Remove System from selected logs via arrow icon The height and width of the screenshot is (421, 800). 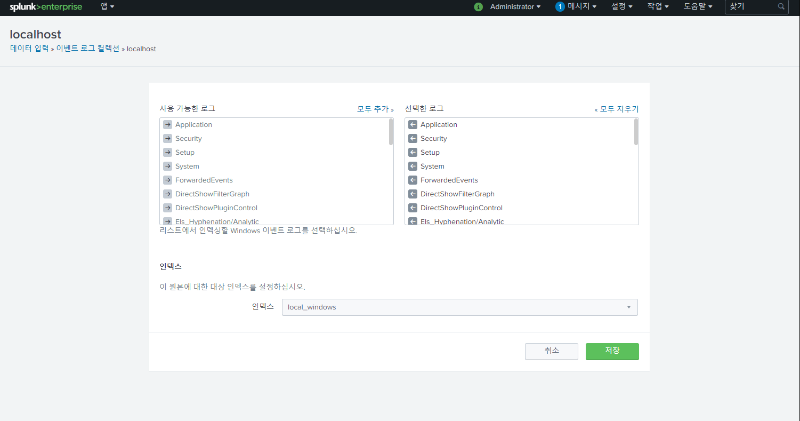click(x=412, y=166)
